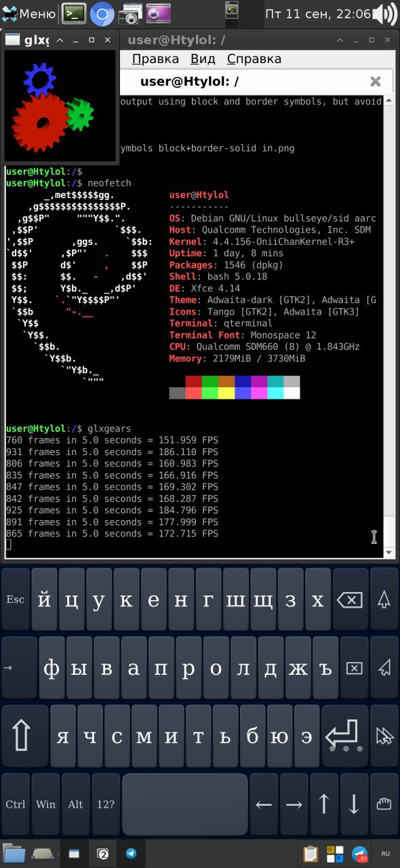
Task: Toggle the Ctrl modifier key
Action: tap(16, 804)
